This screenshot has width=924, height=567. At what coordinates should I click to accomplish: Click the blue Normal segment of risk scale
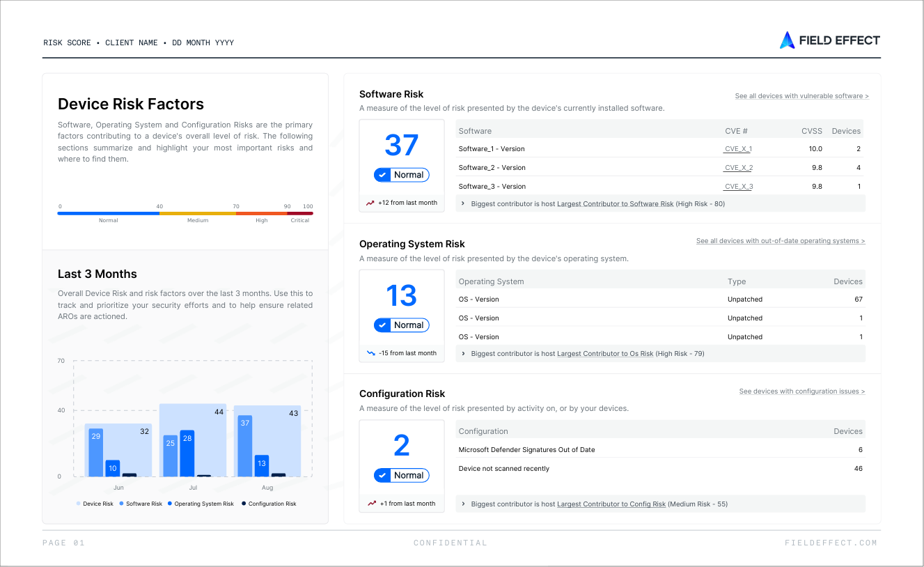(x=109, y=213)
